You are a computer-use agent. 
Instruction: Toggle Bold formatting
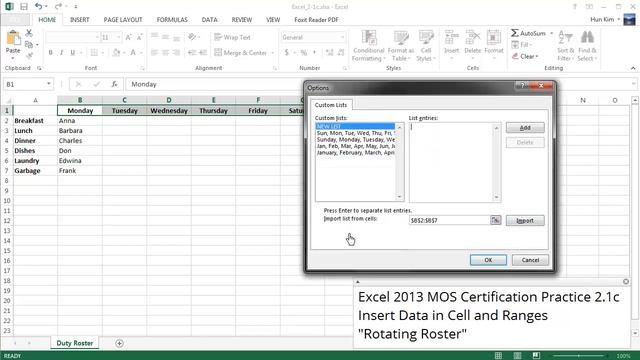(51, 53)
